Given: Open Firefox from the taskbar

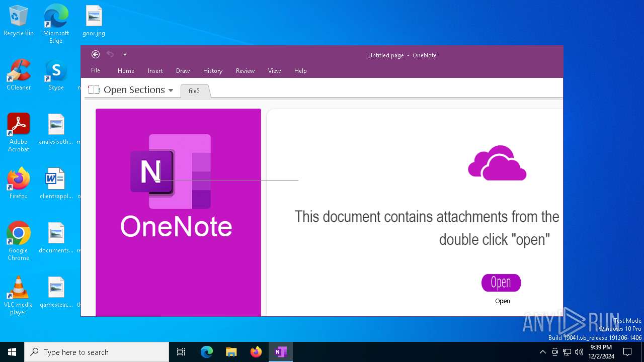Looking at the screenshot, I should point(256,352).
